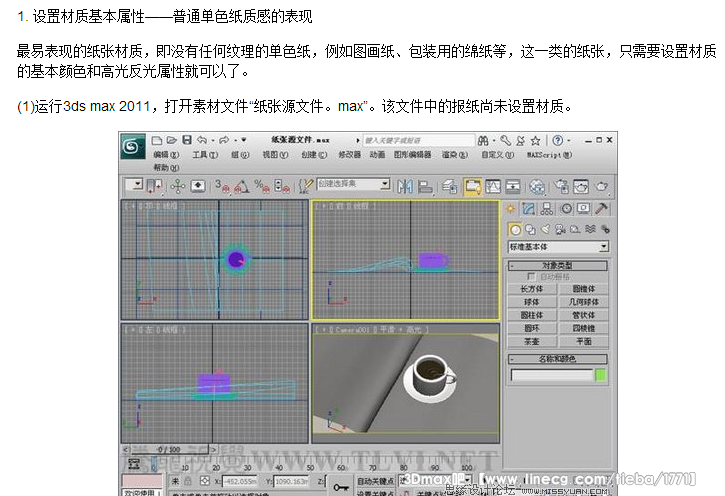Toggle the spinner snap icon

point(282,186)
